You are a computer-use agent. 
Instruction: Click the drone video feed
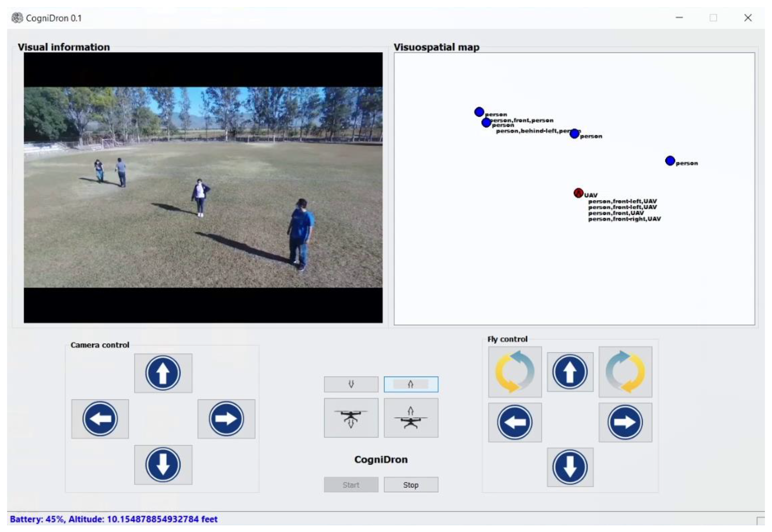point(203,187)
